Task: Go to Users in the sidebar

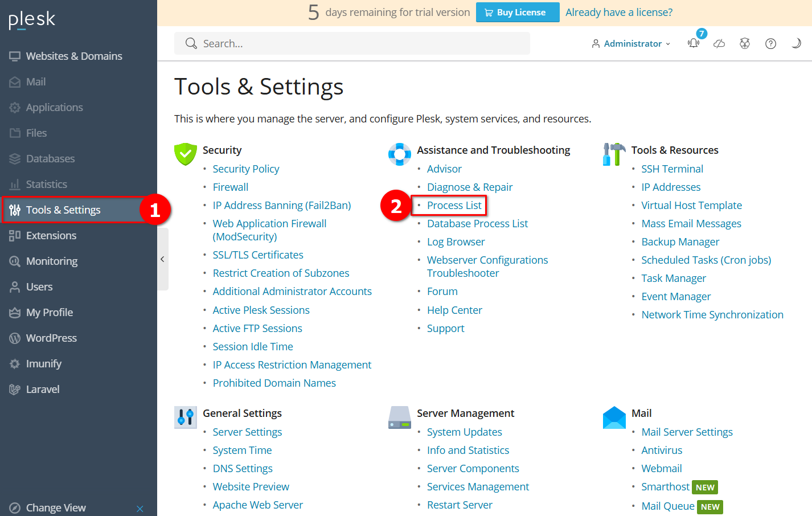Action: tap(39, 287)
